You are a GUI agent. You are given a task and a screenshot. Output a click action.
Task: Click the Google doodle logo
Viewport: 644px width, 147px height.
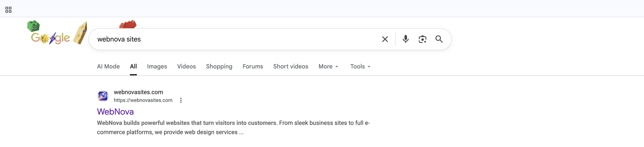50,38
